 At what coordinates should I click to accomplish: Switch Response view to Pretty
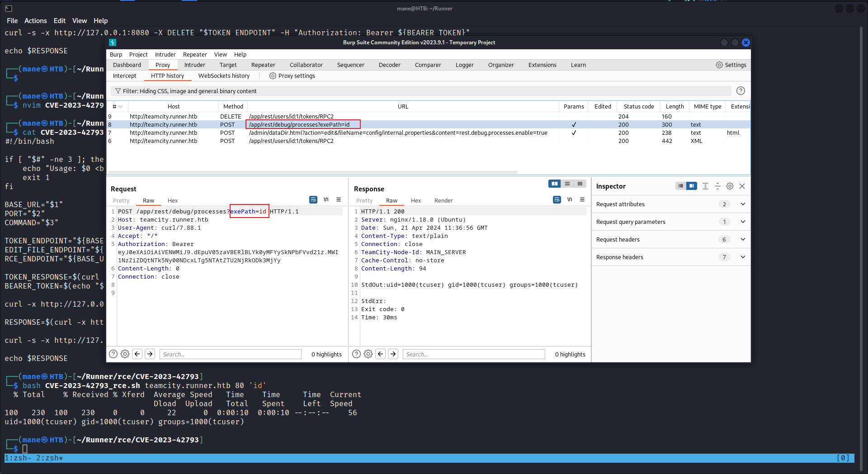364,200
